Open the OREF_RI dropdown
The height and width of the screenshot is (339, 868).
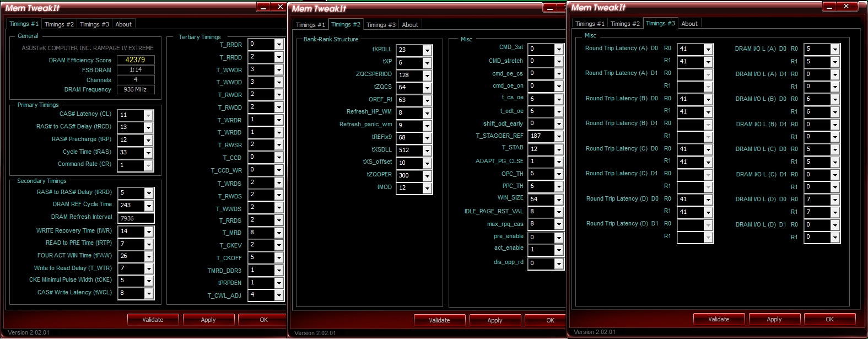click(x=427, y=100)
